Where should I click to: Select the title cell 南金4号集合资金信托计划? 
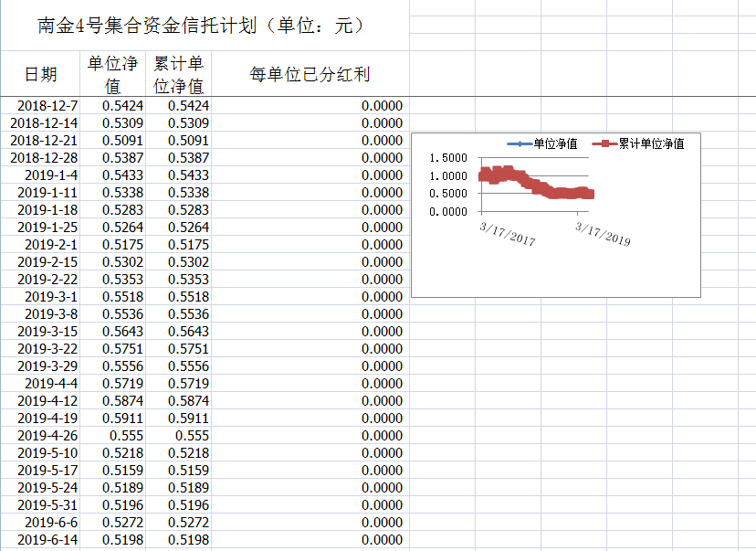pos(205,25)
